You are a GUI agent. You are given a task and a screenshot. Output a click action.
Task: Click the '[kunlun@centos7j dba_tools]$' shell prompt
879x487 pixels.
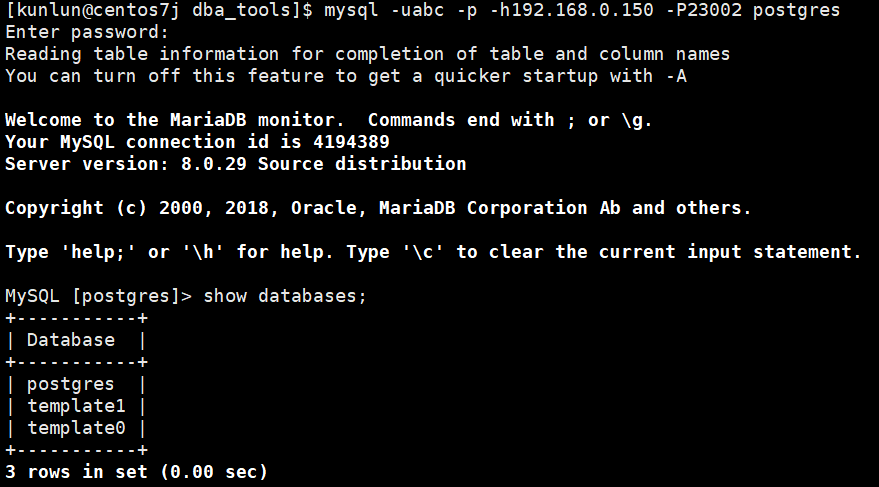[159, 10]
